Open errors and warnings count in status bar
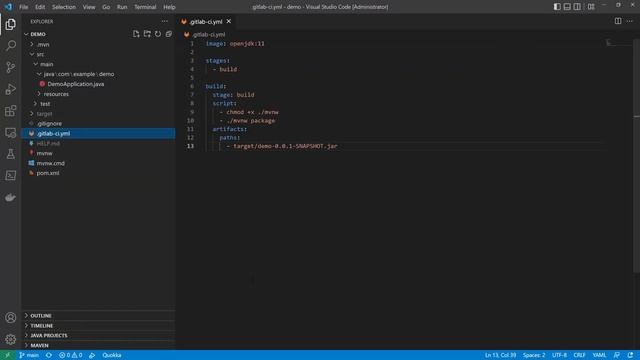Image resolution: width=640 pixels, height=360 pixels. pyautogui.click(x=70, y=355)
